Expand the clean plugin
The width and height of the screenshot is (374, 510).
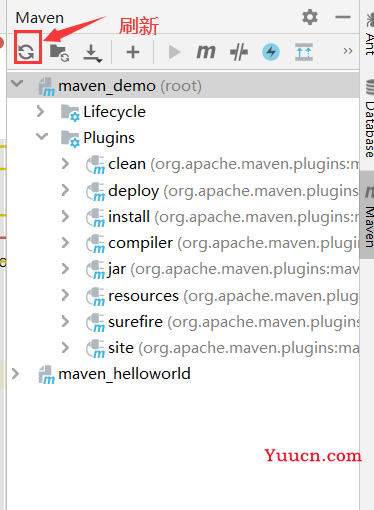(x=65, y=164)
